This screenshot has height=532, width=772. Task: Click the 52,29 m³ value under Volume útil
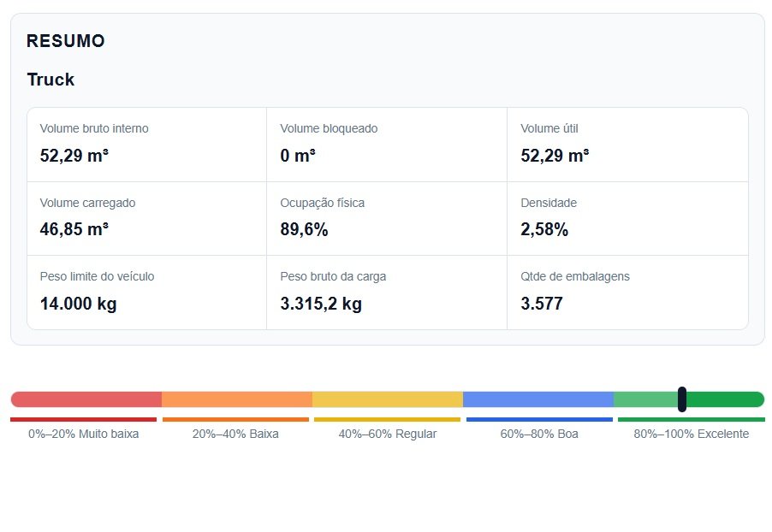tap(555, 156)
